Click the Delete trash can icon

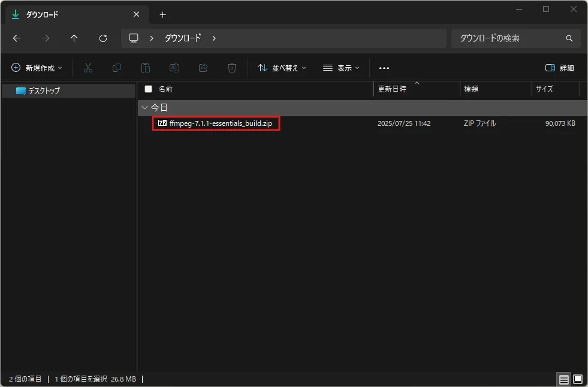coord(232,68)
